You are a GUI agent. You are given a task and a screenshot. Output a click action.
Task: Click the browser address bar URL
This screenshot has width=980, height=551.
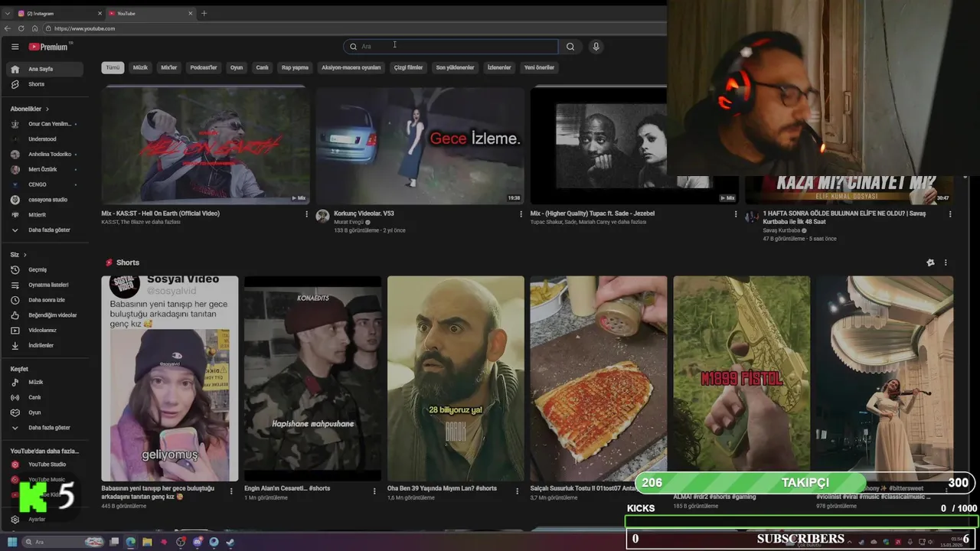click(85, 28)
